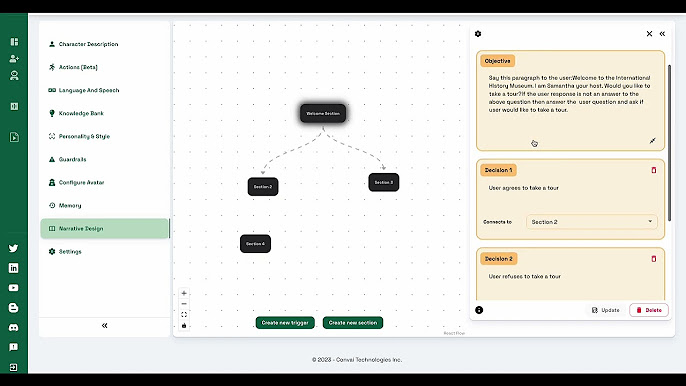Viewport: 686px width, 386px height.
Task: Collapse the left menu with double chevron
Action: (105, 325)
